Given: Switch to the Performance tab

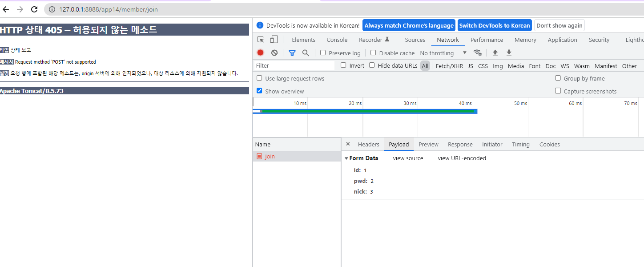Looking at the screenshot, I should click(x=487, y=40).
